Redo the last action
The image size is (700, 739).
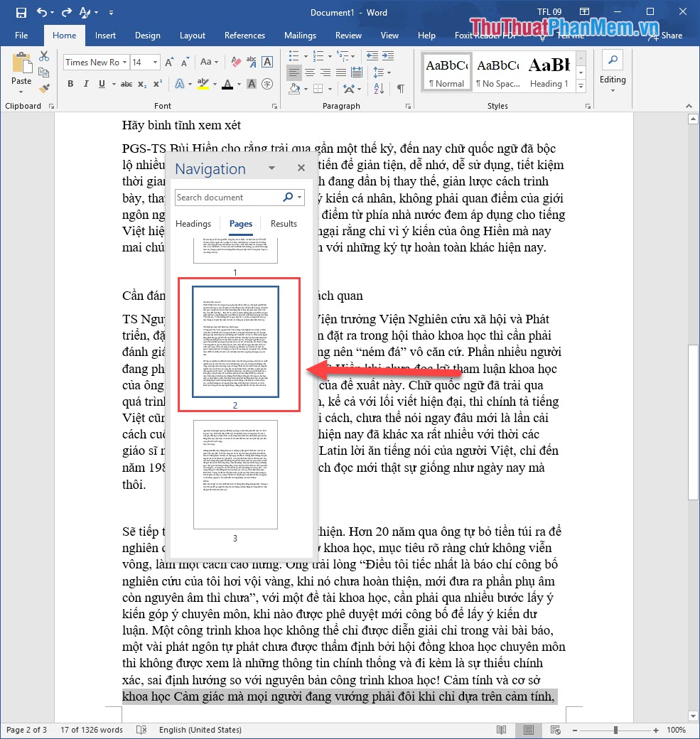[x=67, y=12]
